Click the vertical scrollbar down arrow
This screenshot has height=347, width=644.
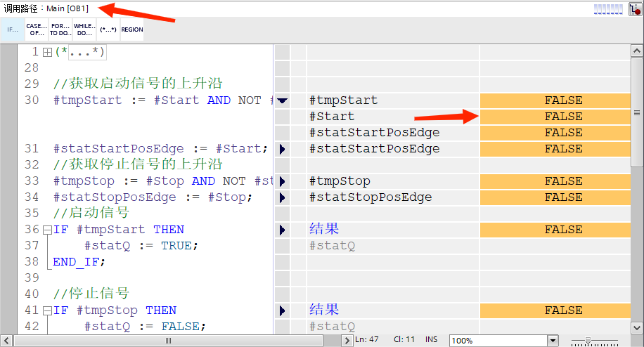(637, 328)
